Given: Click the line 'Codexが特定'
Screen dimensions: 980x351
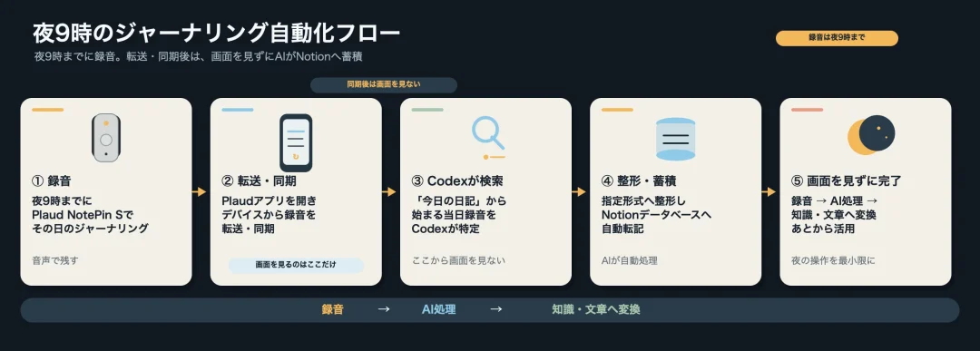Looking at the screenshot, I should [445, 229].
